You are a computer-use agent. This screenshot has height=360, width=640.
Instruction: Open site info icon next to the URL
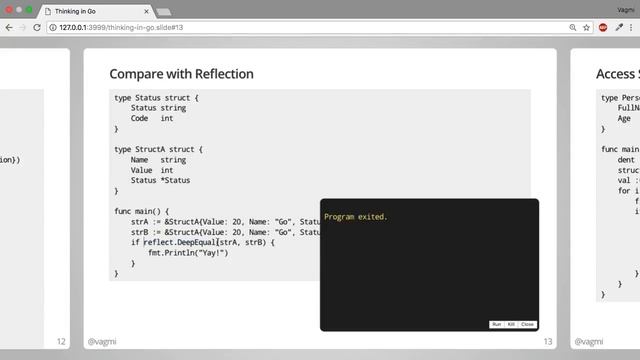click(53, 27)
